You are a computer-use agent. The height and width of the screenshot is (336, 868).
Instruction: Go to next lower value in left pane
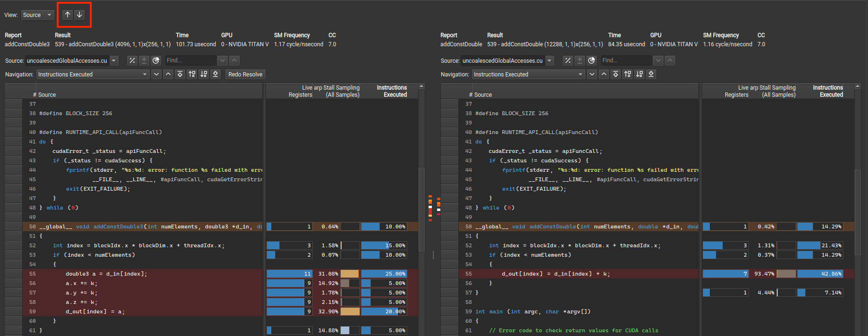204,74
